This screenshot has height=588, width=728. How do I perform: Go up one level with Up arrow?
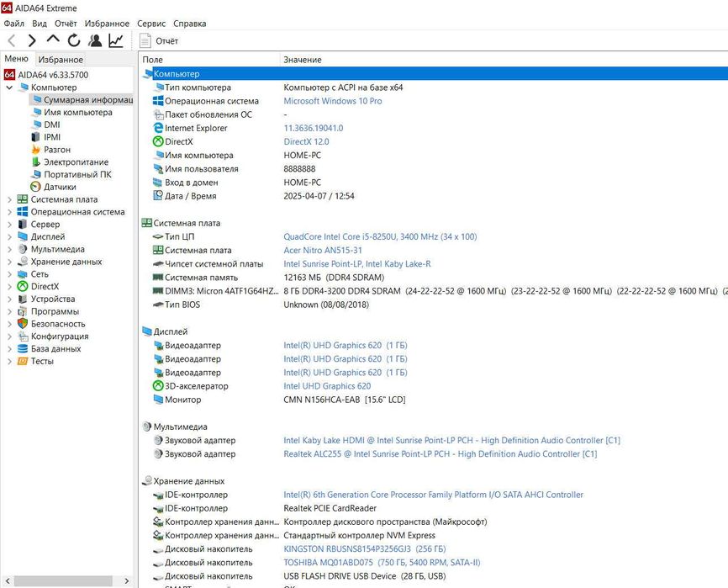53,40
